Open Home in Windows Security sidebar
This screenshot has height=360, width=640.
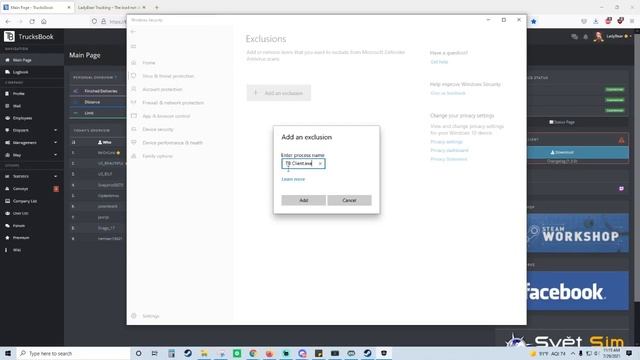149,63
